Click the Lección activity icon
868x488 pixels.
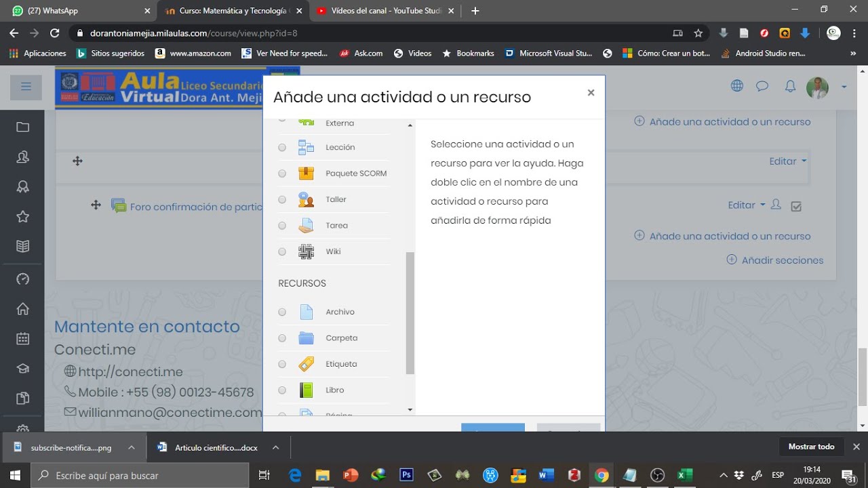(x=307, y=147)
